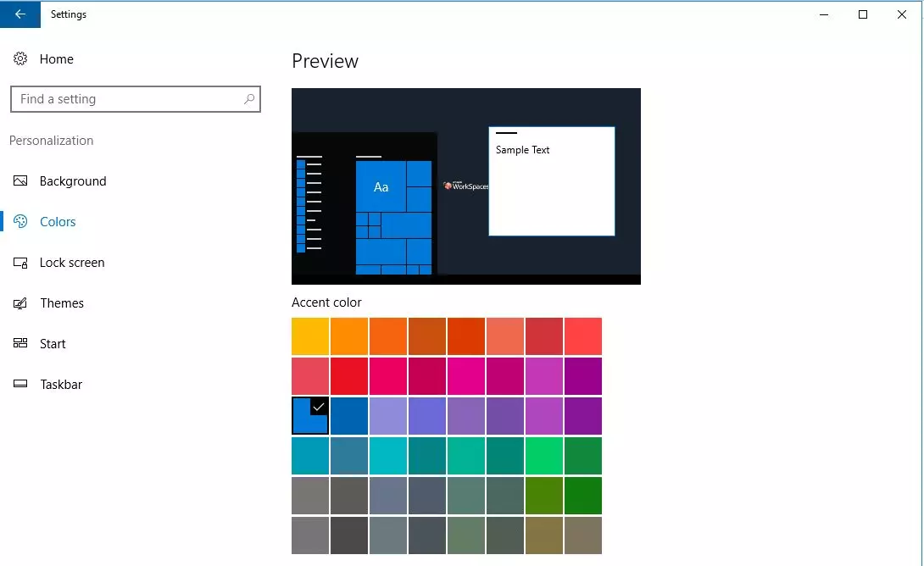This screenshot has height=566, width=924.
Task: Open the Background settings page
Action: click(x=73, y=181)
